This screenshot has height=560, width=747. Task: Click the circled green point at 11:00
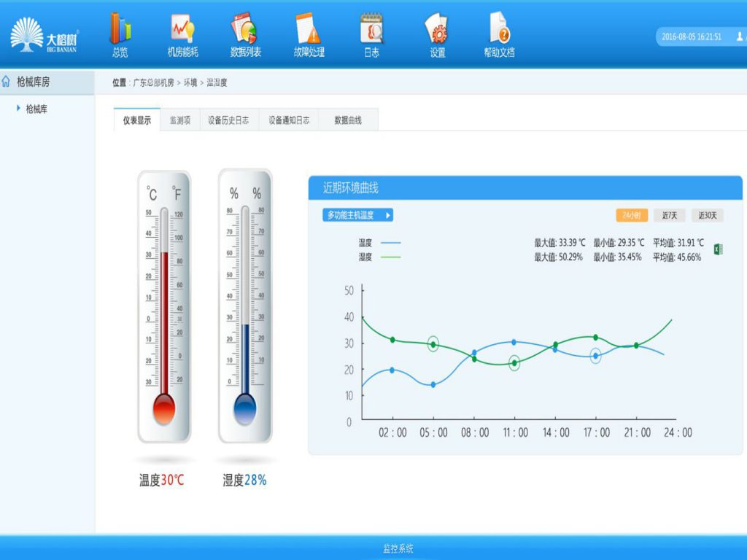(x=514, y=363)
